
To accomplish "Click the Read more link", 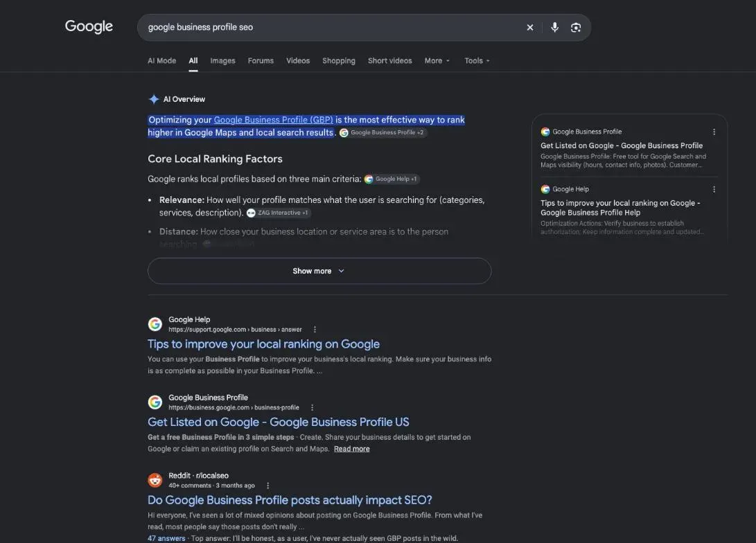I will (x=351, y=449).
